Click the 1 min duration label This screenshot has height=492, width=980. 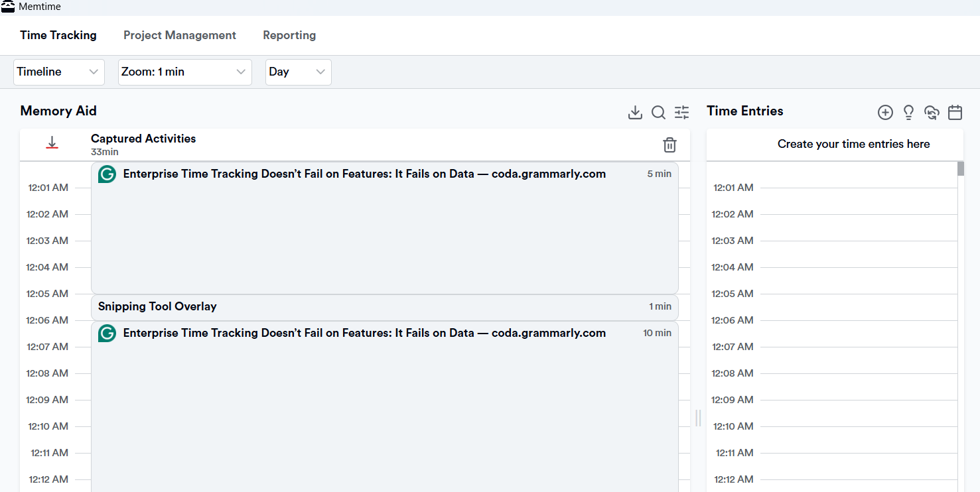click(660, 306)
